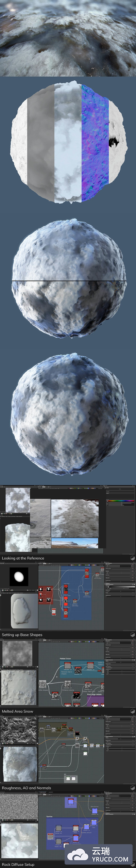Select the 'Melted Snow' frame title
This screenshot has height=868, width=136.
65,659
